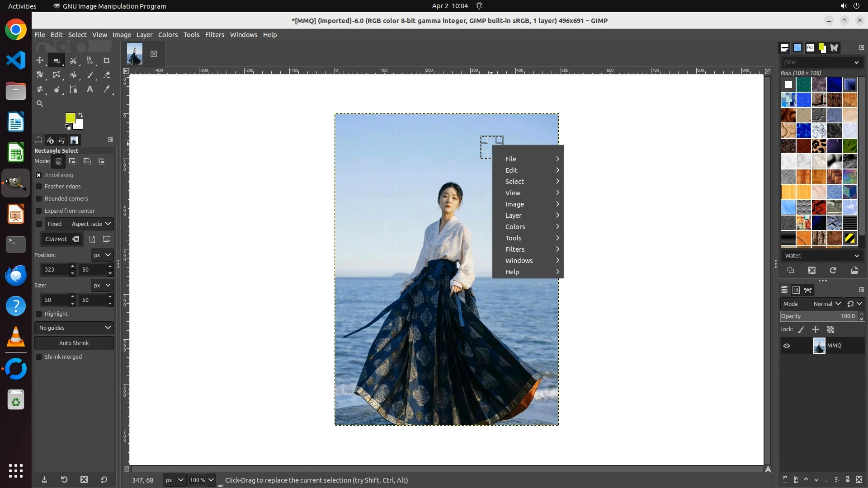Open Filters in the context menu
Screen dimensions: 868x488
point(515,249)
